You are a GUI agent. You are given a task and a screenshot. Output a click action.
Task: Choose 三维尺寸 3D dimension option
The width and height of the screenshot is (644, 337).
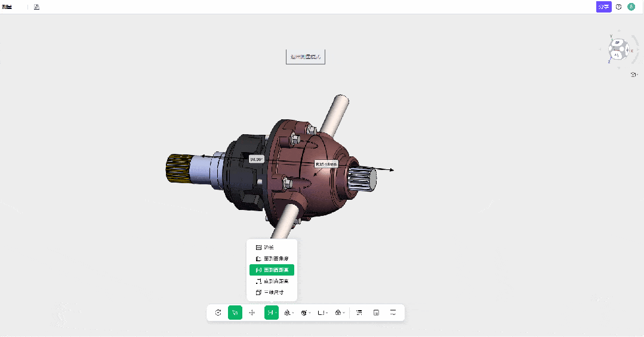pyautogui.click(x=272, y=292)
